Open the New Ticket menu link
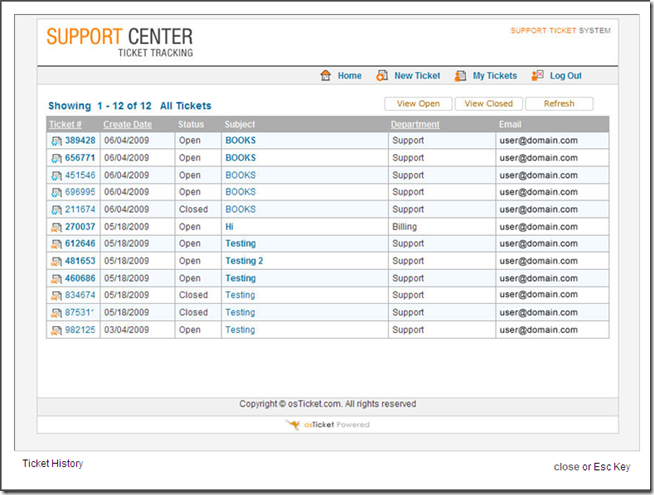The height and width of the screenshot is (495, 654). click(417, 76)
